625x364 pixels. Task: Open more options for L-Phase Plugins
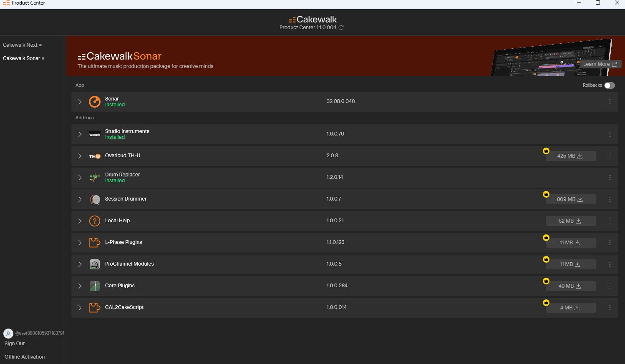(610, 243)
